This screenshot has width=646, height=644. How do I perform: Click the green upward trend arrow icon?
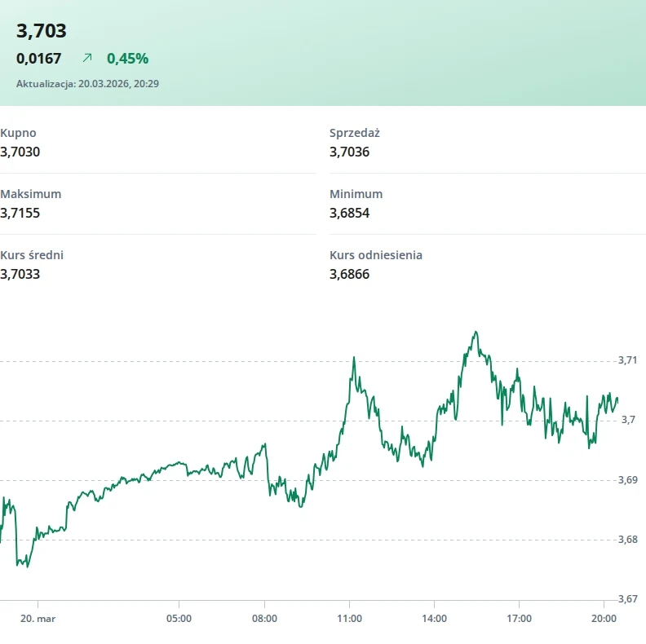tap(87, 59)
